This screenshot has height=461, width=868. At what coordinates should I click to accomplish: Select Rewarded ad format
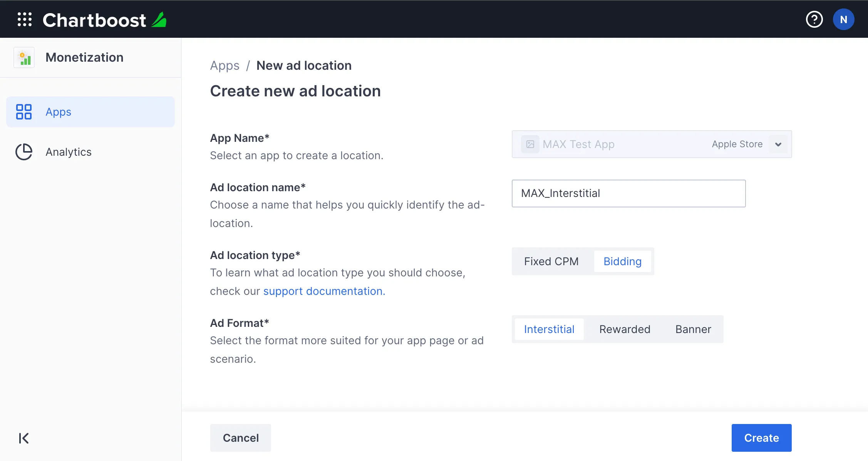tap(624, 329)
